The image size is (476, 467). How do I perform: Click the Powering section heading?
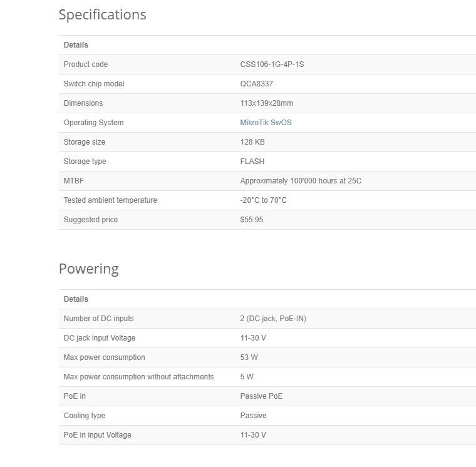[88, 269]
